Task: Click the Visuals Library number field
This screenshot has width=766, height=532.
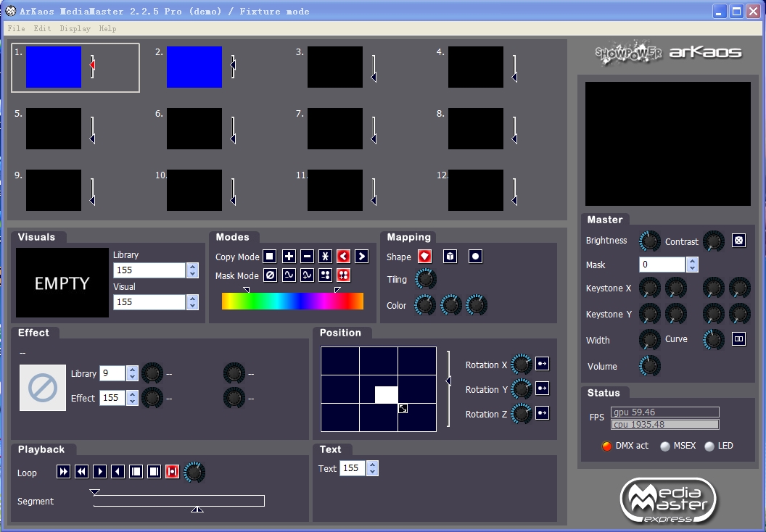Action: pyautogui.click(x=149, y=270)
